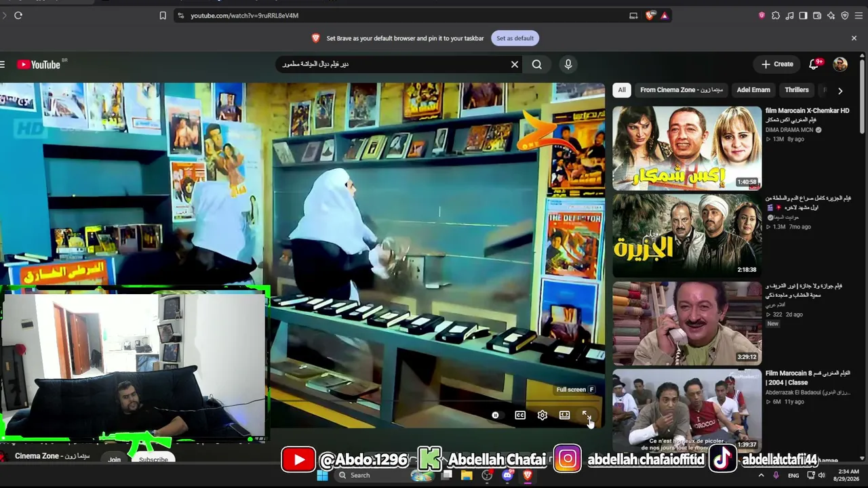Open the media control music-note icon
This screenshot has height=488, width=868.
tap(789, 16)
